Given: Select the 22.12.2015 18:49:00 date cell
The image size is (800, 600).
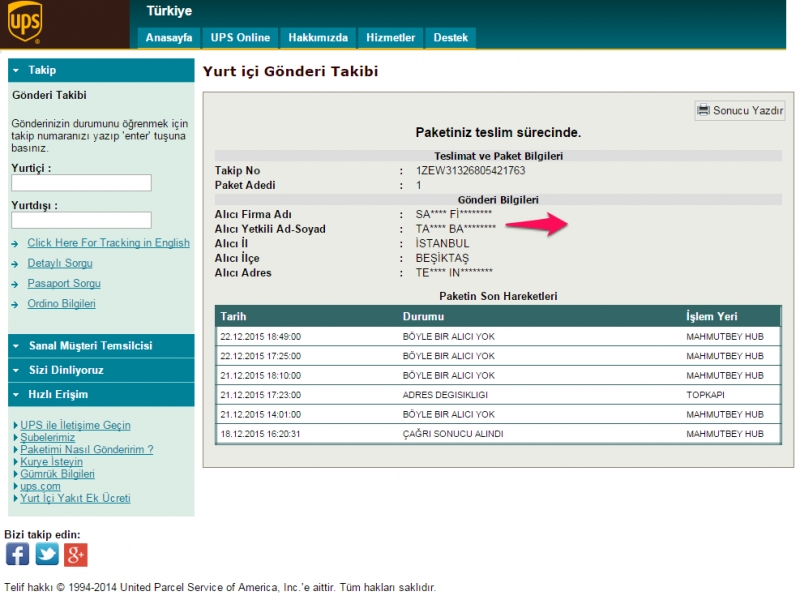Looking at the screenshot, I should [x=260, y=337].
